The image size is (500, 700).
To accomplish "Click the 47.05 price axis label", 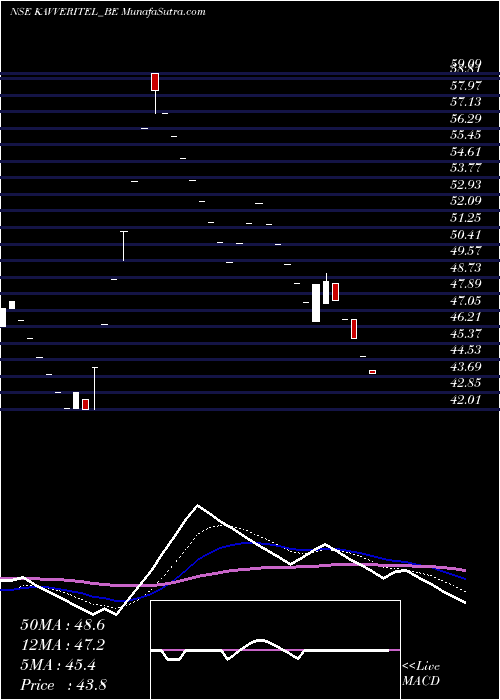I will pyautogui.click(x=466, y=300).
